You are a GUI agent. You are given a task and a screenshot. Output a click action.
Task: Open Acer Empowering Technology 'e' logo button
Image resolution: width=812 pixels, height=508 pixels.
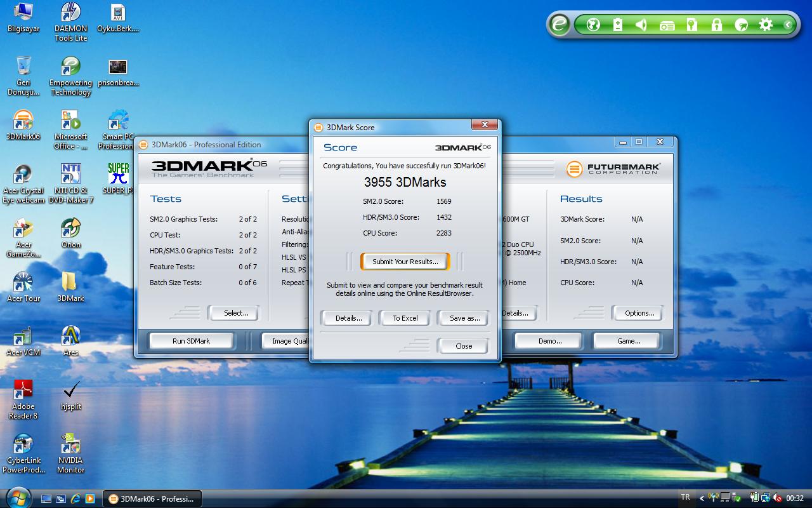point(559,25)
